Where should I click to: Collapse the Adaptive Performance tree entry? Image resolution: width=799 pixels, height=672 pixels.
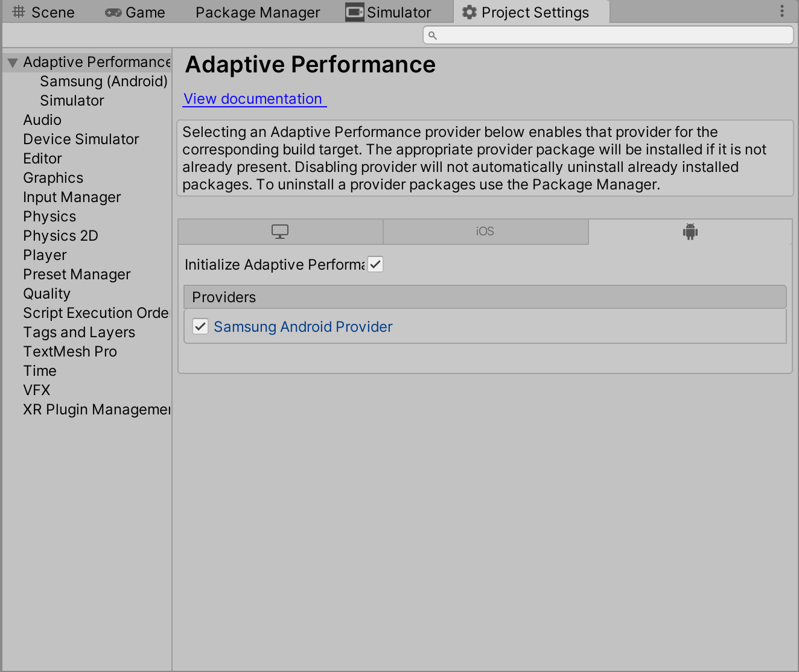[11, 62]
